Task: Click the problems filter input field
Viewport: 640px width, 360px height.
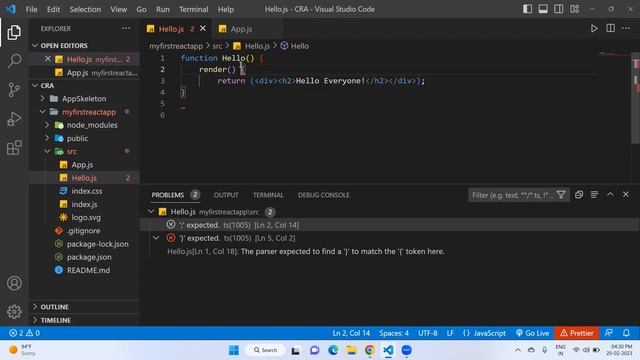Action: 512,195
